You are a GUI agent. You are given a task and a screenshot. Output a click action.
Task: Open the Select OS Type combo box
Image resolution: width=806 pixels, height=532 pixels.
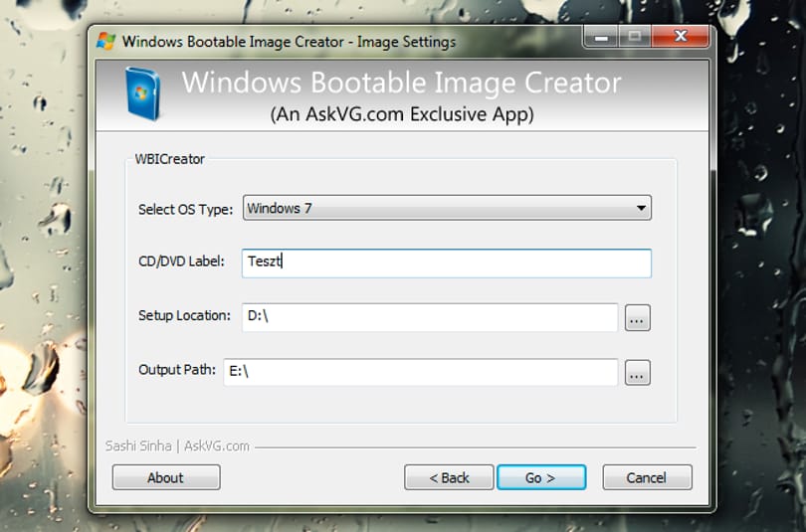[447, 208]
